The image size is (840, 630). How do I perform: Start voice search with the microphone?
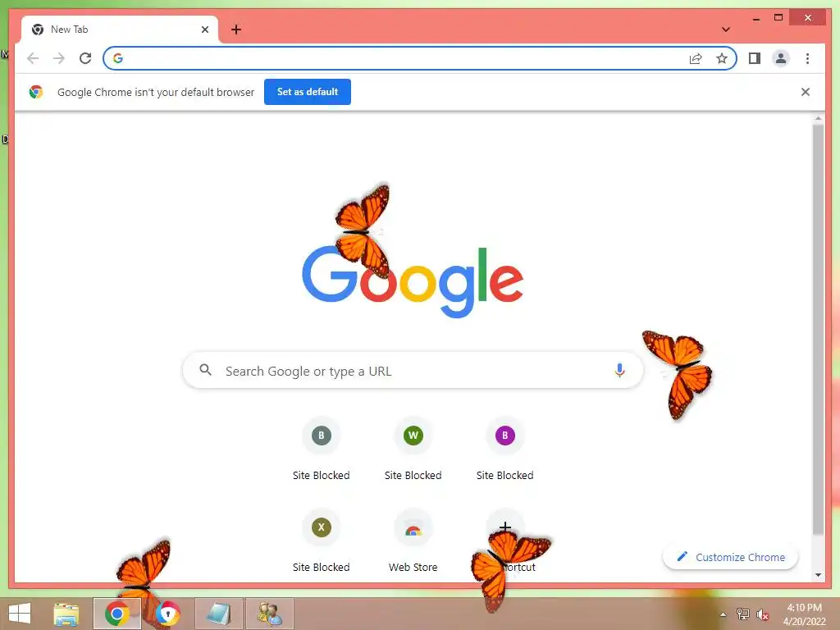(x=619, y=370)
